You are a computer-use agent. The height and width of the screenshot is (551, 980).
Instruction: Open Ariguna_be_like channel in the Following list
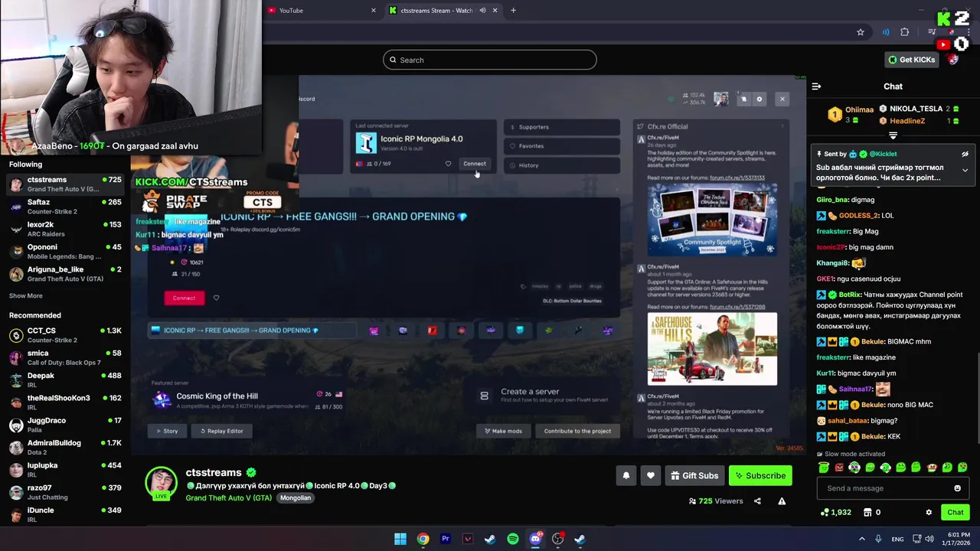pyautogui.click(x=65, y=274)
